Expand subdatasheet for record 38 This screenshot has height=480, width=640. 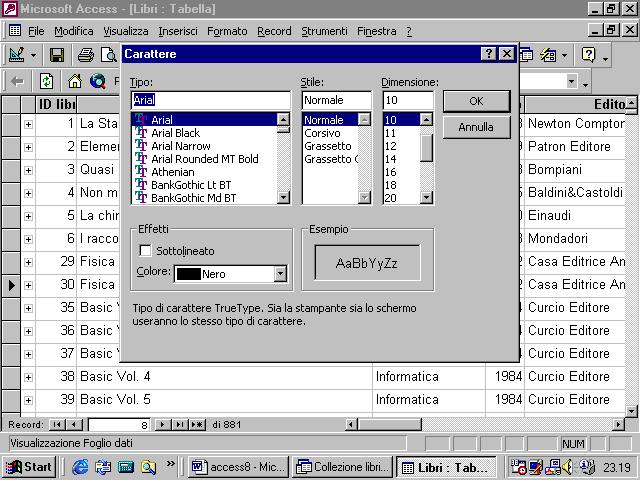point(28,377)
